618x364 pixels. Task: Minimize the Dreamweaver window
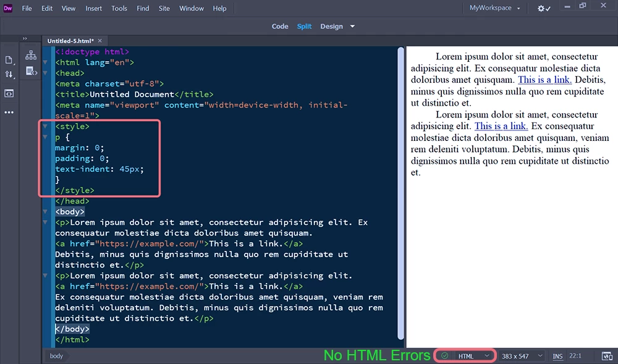[567, 6]
